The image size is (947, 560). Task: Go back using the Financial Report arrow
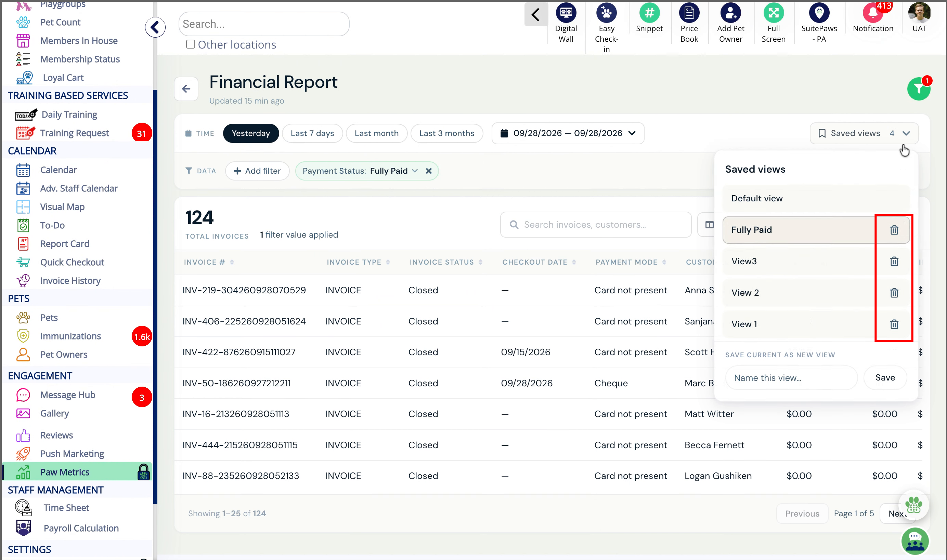click(x=186, y=89)
